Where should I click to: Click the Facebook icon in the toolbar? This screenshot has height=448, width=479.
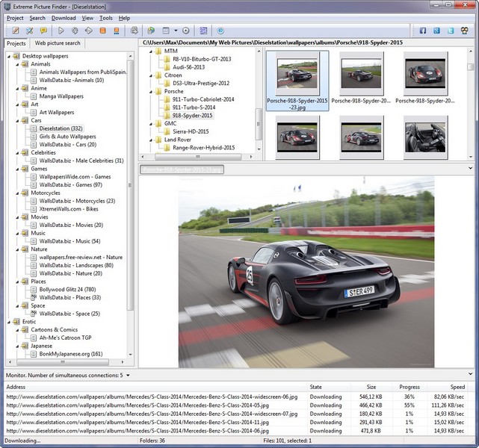tap(423, 31)
